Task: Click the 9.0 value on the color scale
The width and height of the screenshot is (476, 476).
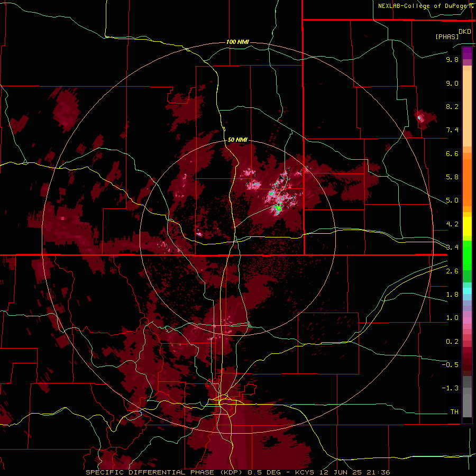Action: (x=452, y=83)
